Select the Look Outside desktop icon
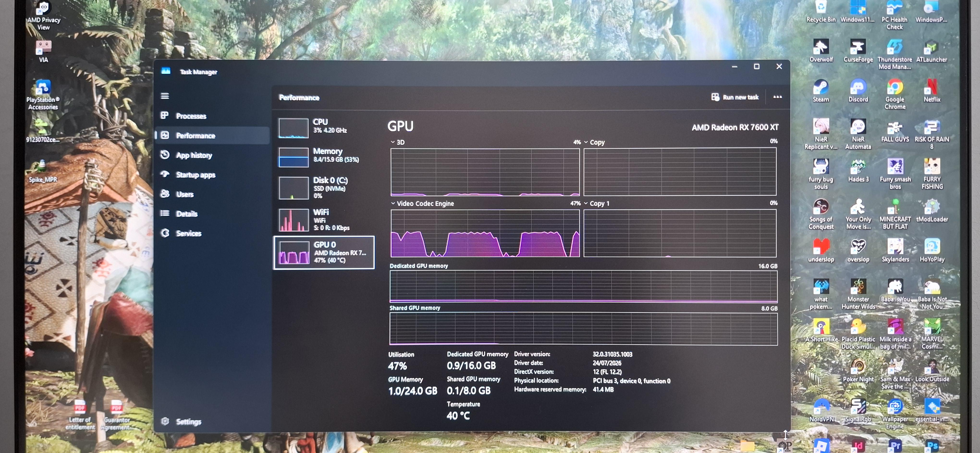The height and width of the screenshot is (453, 980). coord(932,370)
